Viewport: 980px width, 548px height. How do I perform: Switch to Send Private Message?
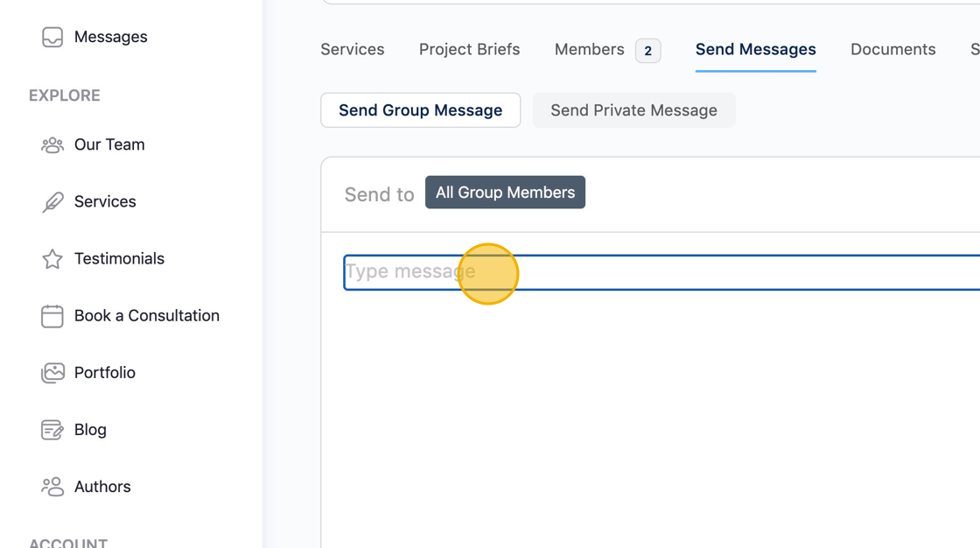pyautogui.click(x=633, y=110)
